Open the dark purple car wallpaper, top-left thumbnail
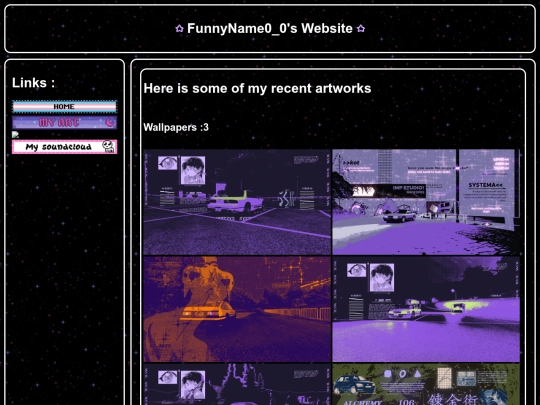The height and width of the screenshot is (405, 540). click(237, 202)
